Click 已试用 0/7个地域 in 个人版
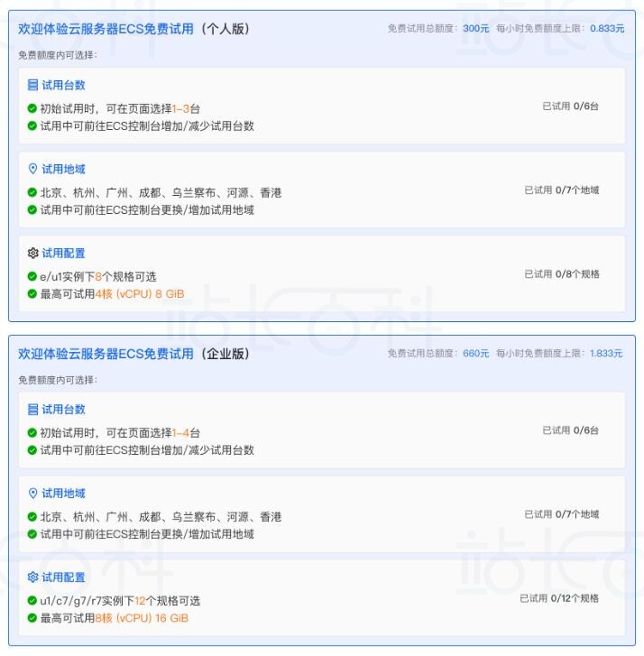The height and width of the screenshot is (656, 644). [x=562, y=190]
